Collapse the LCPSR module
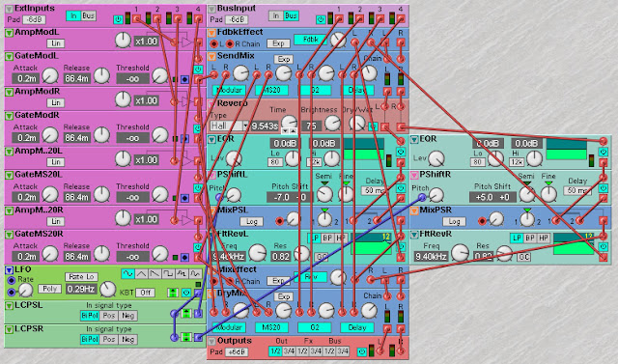The height and width of the screenshot is (364, 618). (x=9, y=330)
